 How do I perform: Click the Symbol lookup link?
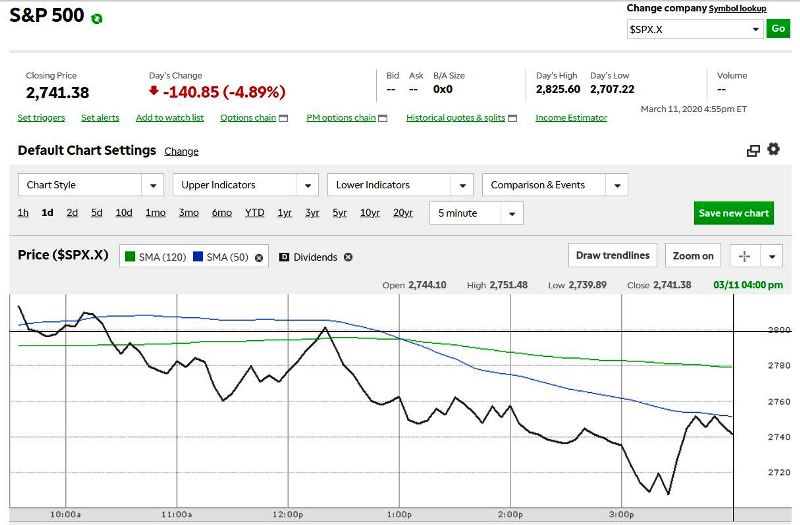point(738,9)
